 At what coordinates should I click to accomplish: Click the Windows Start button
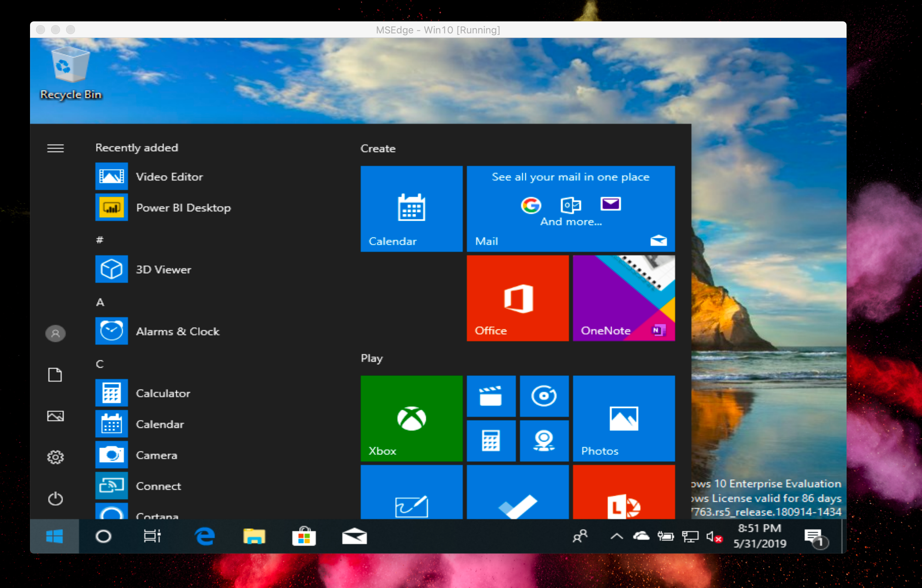click(x=54, y=536)
